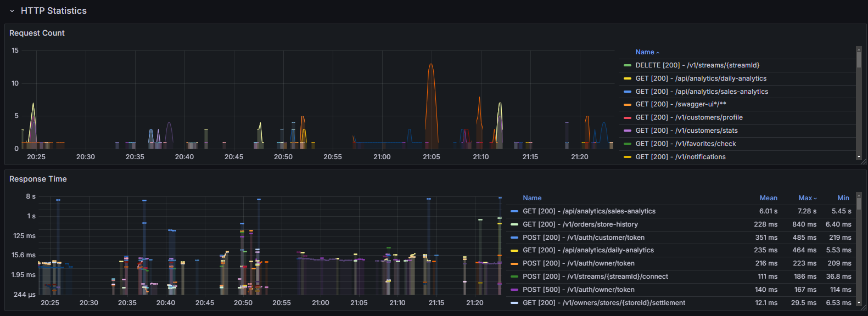The width and height of the screenshot is (868, 316).
Task: Click the 29.5 ms max value
Action: 804,303
